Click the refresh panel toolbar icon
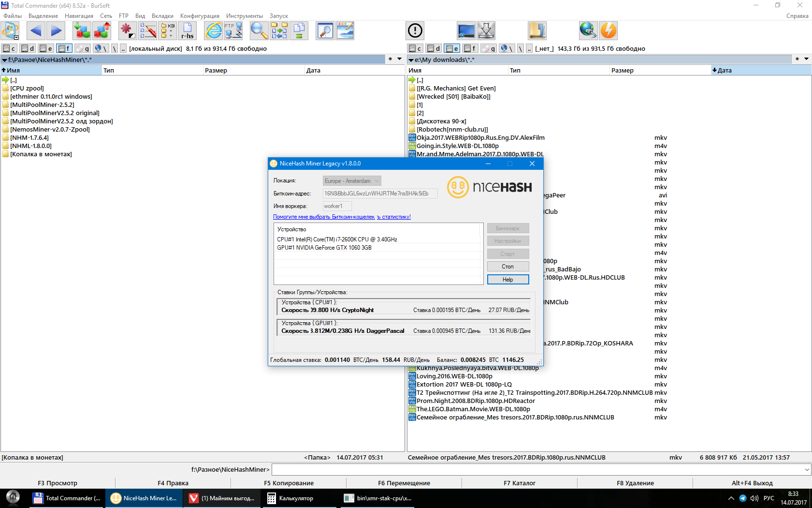The image size is (812, 508). coord(10,31)
